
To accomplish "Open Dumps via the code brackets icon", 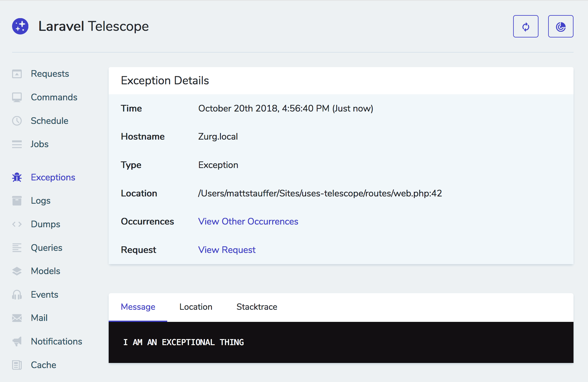I will (x=17, y=224).
